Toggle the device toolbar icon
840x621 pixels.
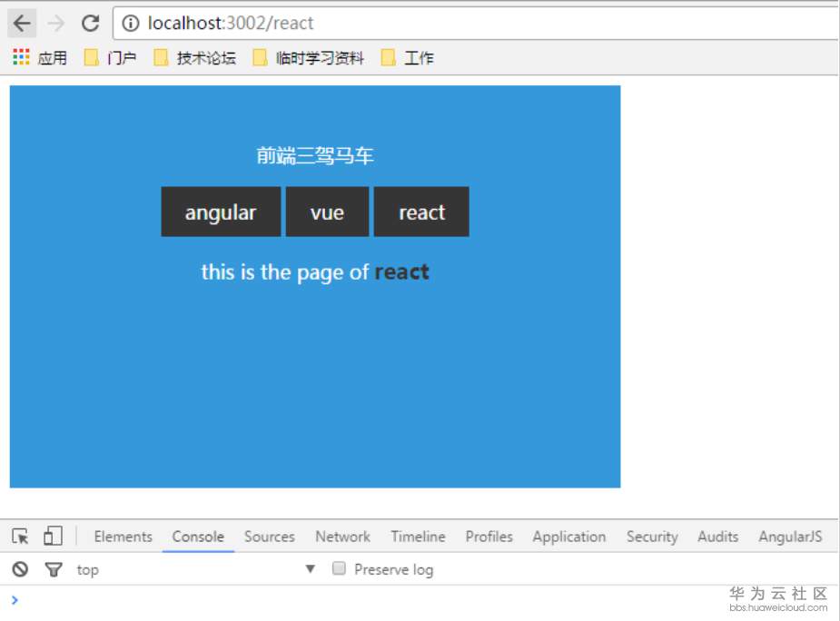[x=53, y=536]
